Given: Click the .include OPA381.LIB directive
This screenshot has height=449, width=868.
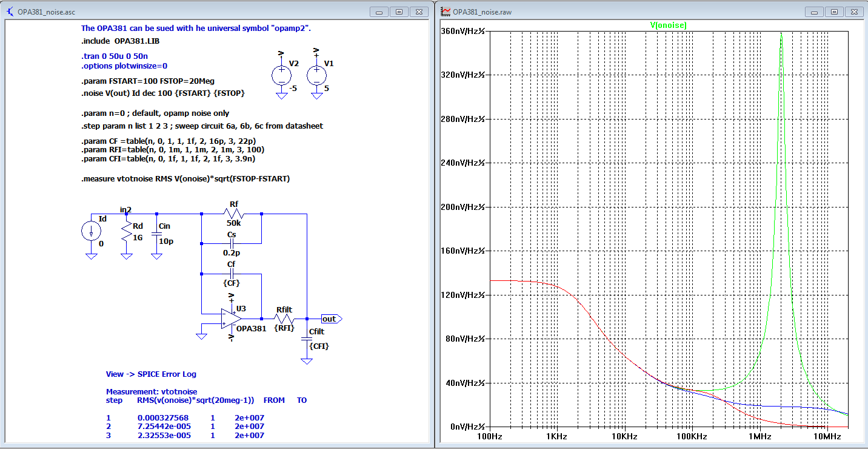Looking at the screenshot, I should click(x=121, y=41).
